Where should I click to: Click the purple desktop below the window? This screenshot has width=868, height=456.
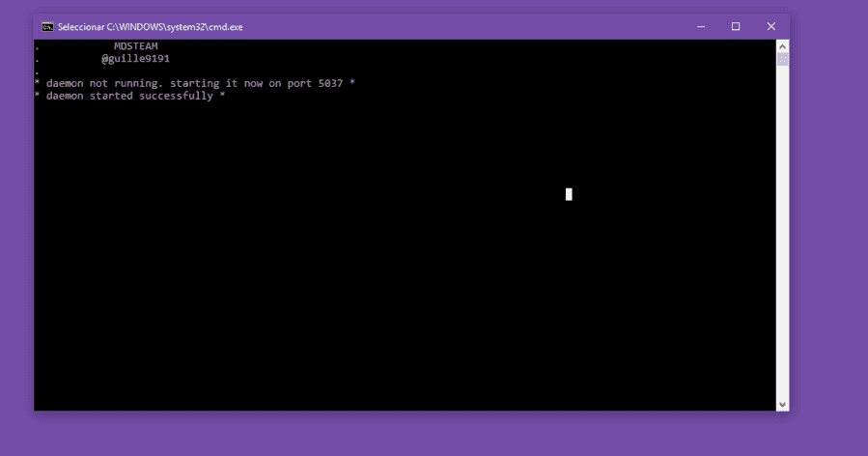click(409, 434)
